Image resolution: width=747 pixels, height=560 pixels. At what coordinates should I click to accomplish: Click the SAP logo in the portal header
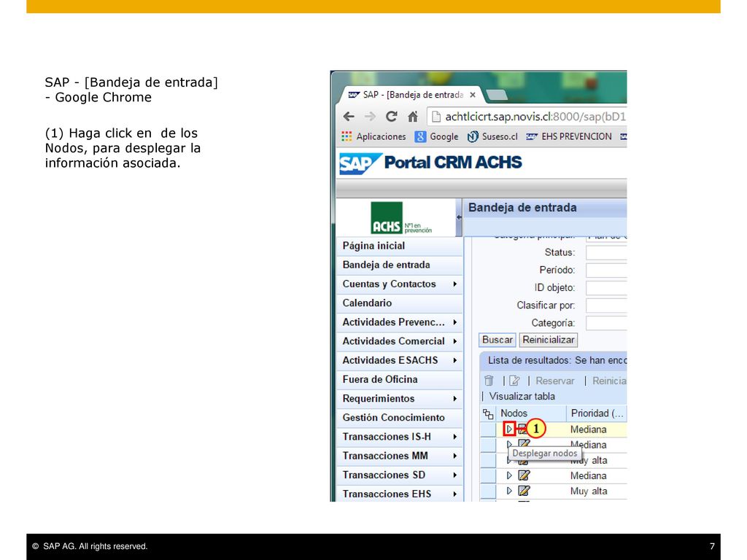click(360, 163)
